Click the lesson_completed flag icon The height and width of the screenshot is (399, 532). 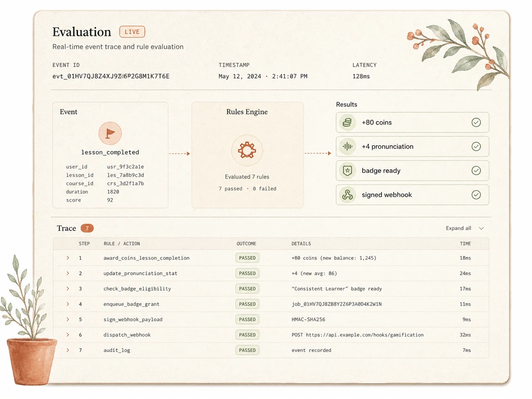[110, 133]
